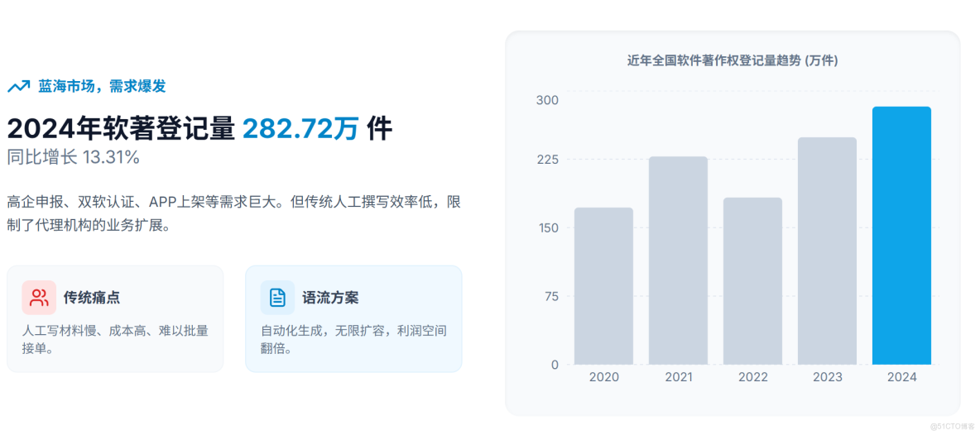Screen dimensions: 980x435
Task: Click the 75 y-axis label
Action: pyautogui.click(x=550, y=296)
